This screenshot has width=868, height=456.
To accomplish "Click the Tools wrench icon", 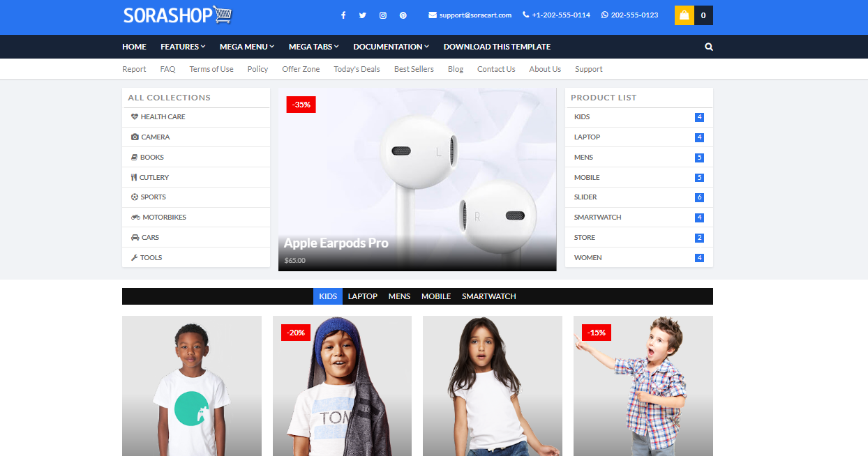I will click(x=135, y=258).
